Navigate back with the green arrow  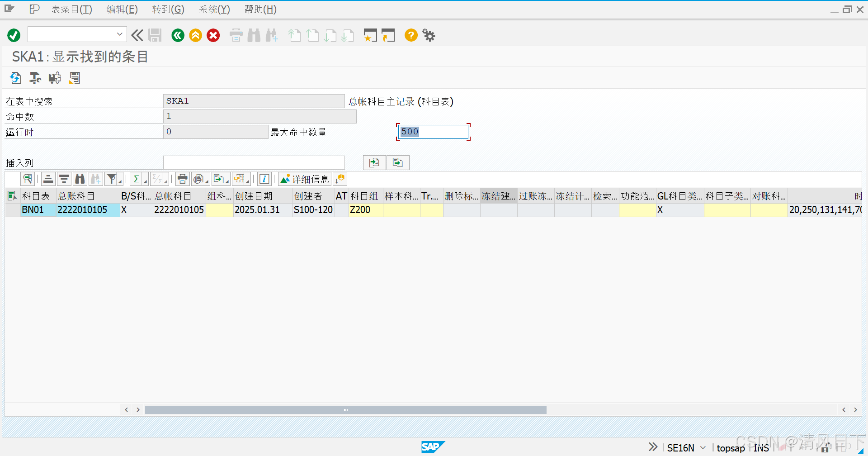(177, 35)
